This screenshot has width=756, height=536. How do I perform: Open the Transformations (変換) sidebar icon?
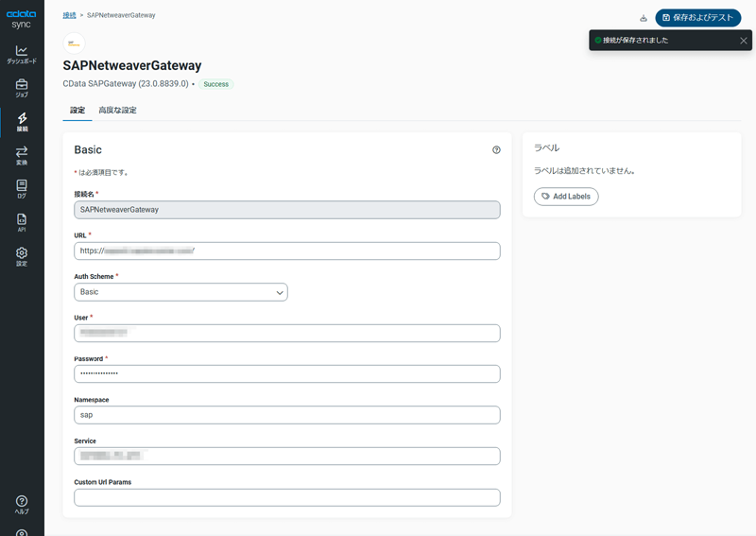pos(22,155)
